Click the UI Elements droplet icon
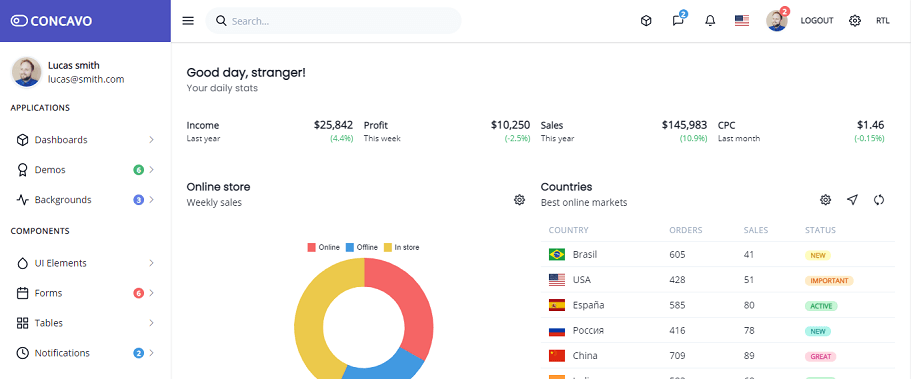 22,263
